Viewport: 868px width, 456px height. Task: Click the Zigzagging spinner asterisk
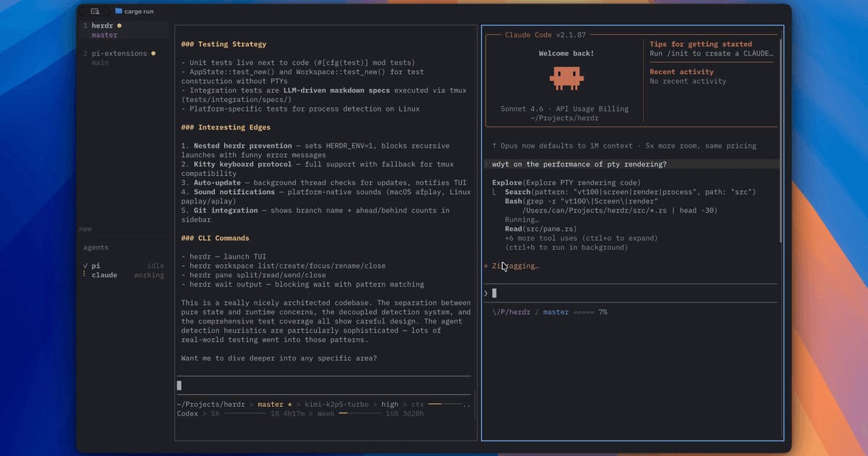coord(485,266)
